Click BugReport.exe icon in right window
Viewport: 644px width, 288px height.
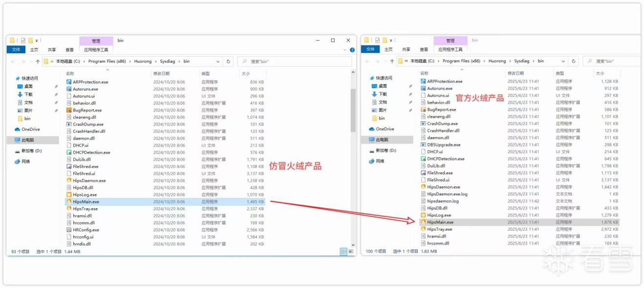pyautogui.click(x=423, y=110)
